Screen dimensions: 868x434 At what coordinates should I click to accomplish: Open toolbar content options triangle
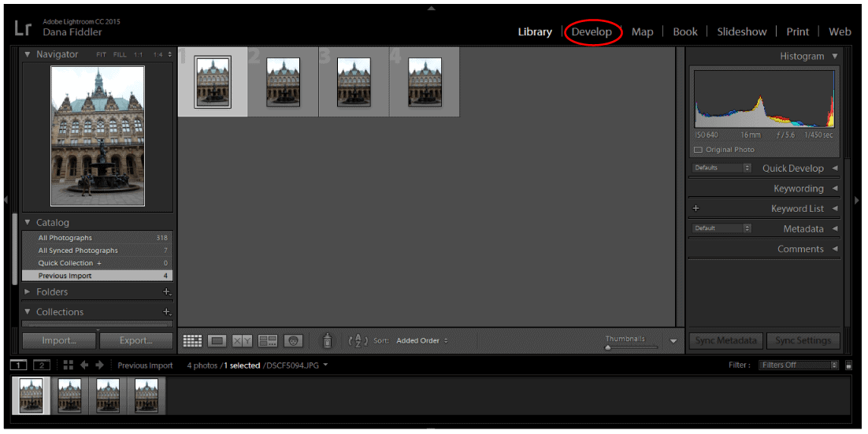click(673, 341)
